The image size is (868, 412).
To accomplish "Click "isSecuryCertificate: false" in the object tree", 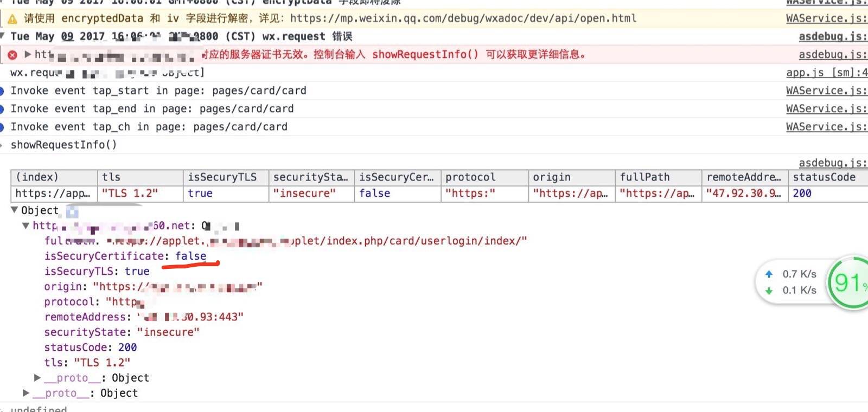I will click(125, 256).
